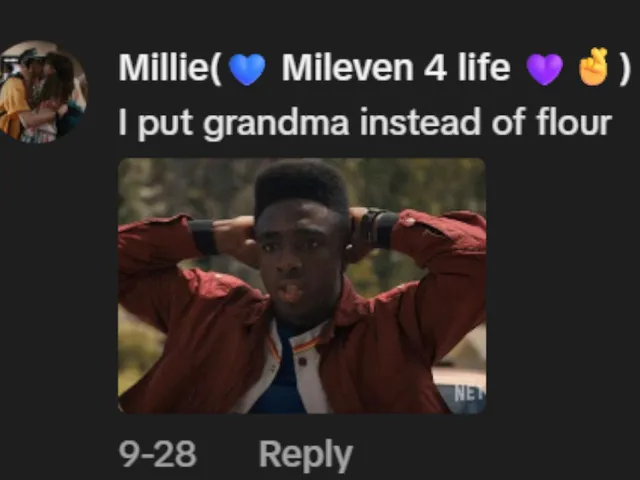Click the 9-28 comment date

(158, 454)
